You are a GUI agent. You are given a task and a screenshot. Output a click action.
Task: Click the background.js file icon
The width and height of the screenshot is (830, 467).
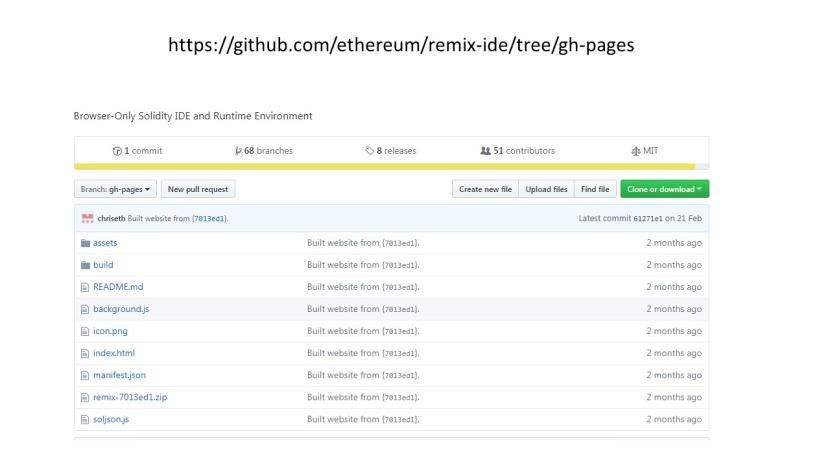tap(85, 309)
